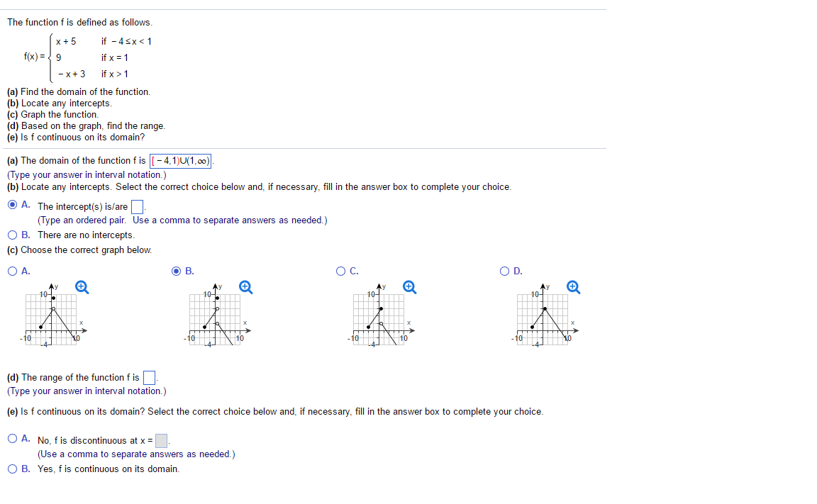Select graph option A radio button
Screen dimensions: 817x504
pos(13,271)
